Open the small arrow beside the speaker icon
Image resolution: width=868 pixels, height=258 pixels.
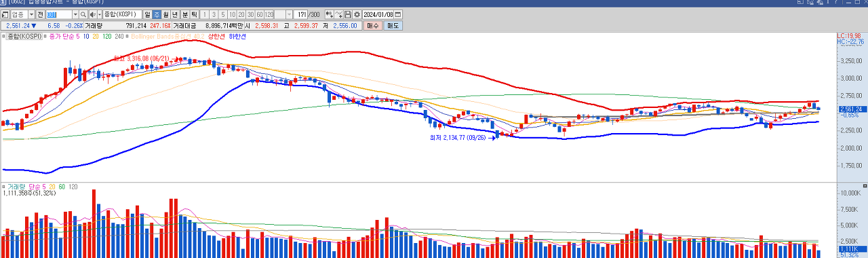point(99,14)
